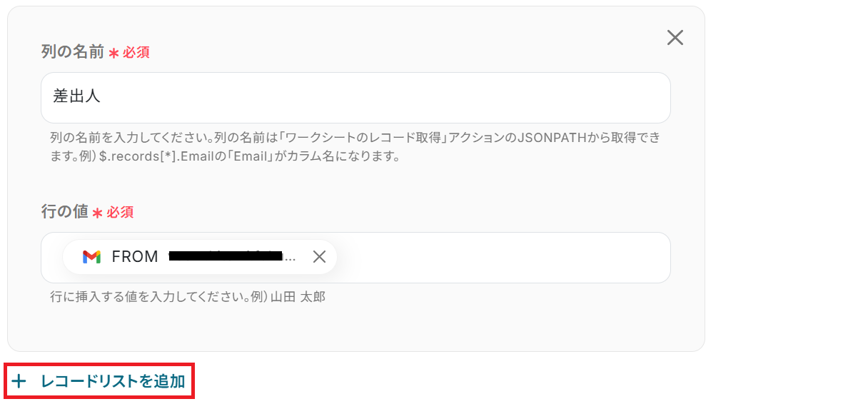Click the 山田 太郎 example helper text
This screenshot has height=404, width=868.
[x=188, y=296]
